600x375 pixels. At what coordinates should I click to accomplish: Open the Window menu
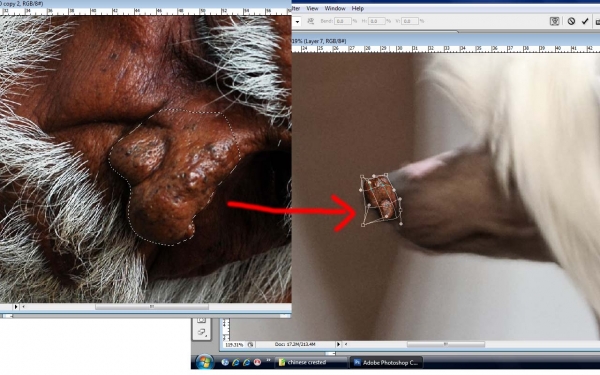[335, 8]
